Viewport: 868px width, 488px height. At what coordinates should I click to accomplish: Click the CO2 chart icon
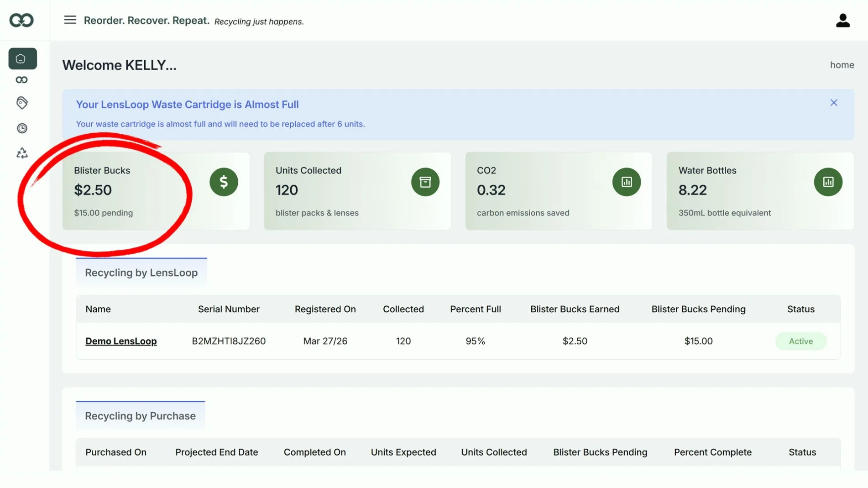point(626,182)
